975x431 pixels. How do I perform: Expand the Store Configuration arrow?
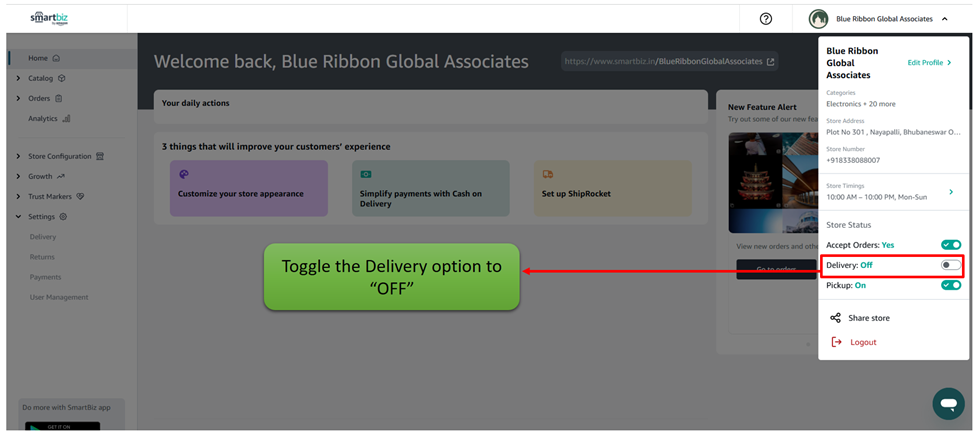tap(18, 156)
